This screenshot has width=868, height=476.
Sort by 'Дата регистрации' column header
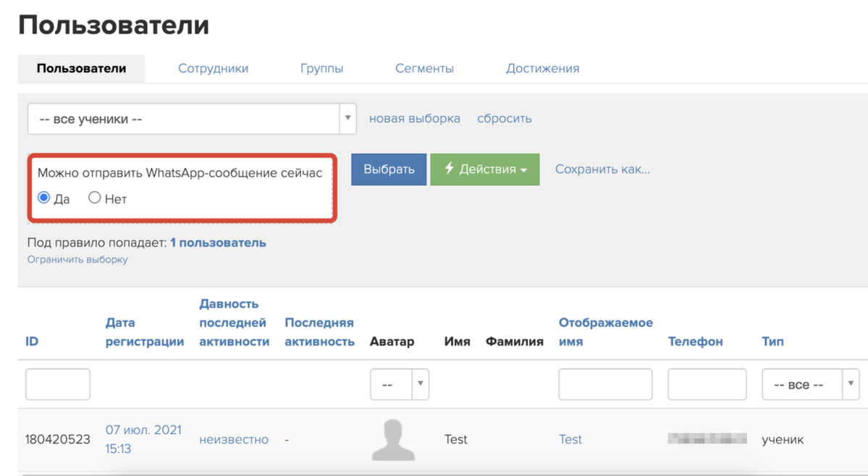point(144,332)
